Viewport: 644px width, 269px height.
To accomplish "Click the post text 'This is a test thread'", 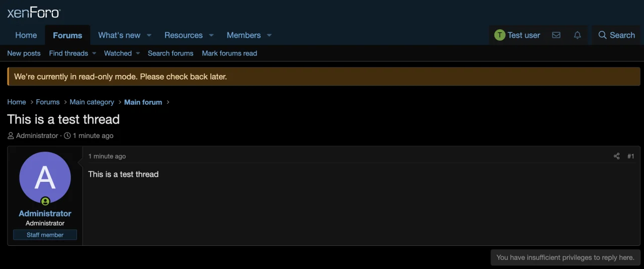I will pyautogui.click(x=123, y=174).
